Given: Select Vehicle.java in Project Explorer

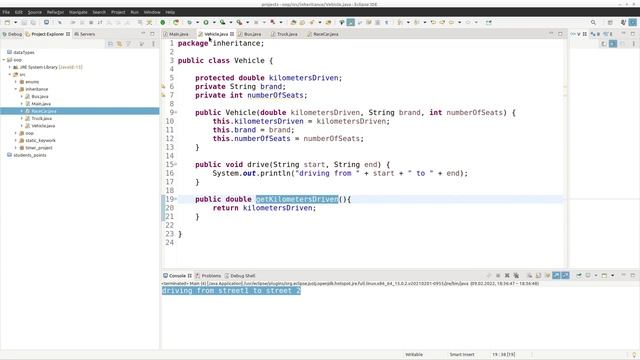Looking at the screenshot, I should pos(43,126).
